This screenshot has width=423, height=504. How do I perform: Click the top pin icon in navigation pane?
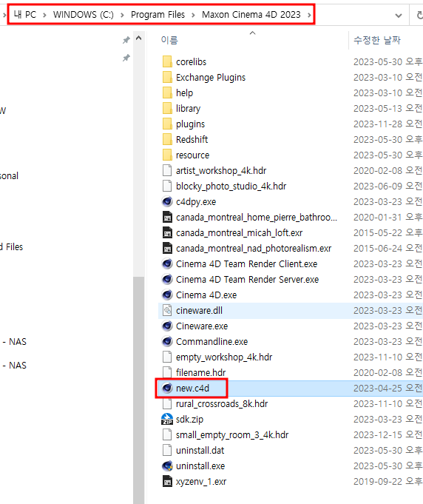126,40
